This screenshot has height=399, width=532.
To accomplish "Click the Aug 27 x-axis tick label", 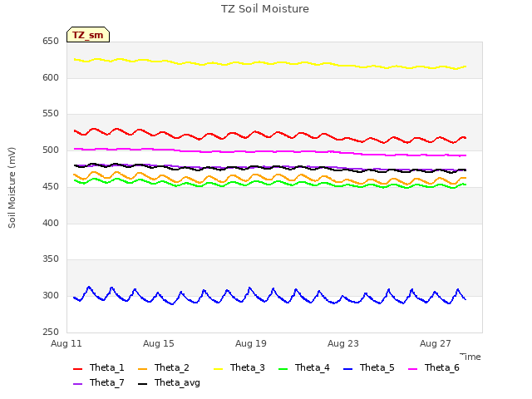I will (436, 343).
